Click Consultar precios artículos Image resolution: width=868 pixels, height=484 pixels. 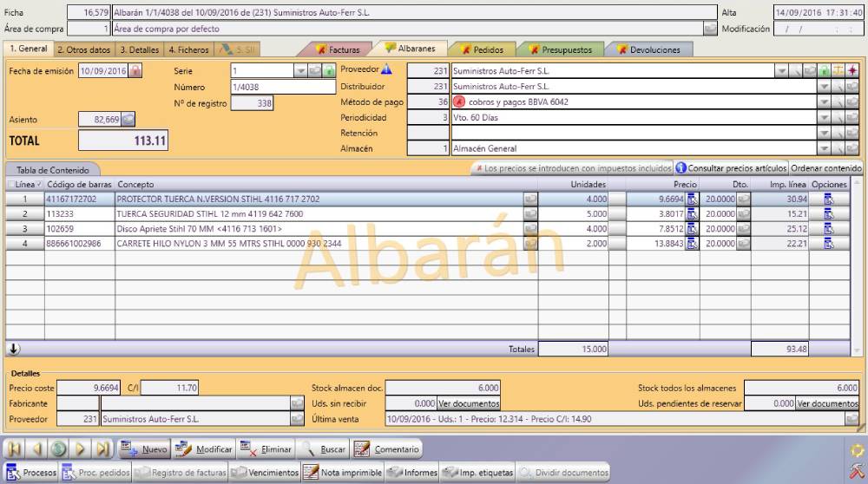731,168
